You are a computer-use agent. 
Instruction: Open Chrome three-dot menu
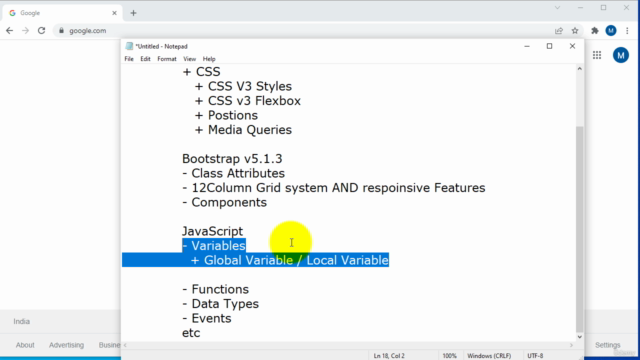pos(627,31)
